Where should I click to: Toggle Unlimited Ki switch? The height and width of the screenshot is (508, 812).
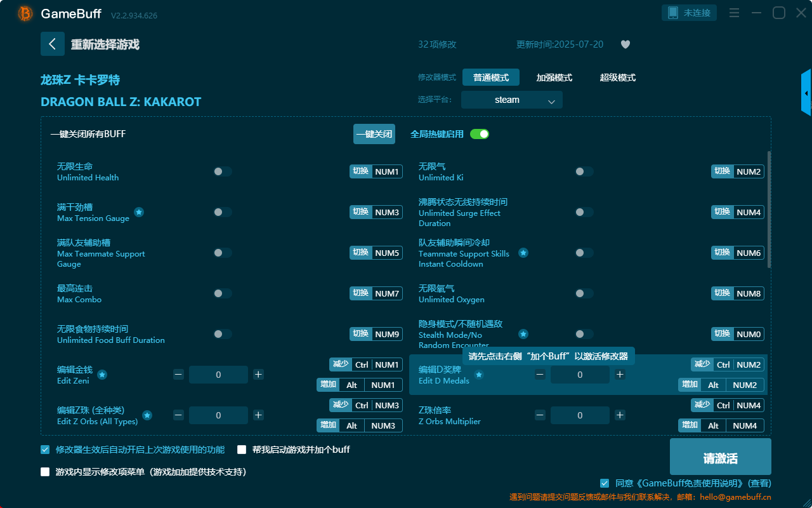click(x=584, y=171)
